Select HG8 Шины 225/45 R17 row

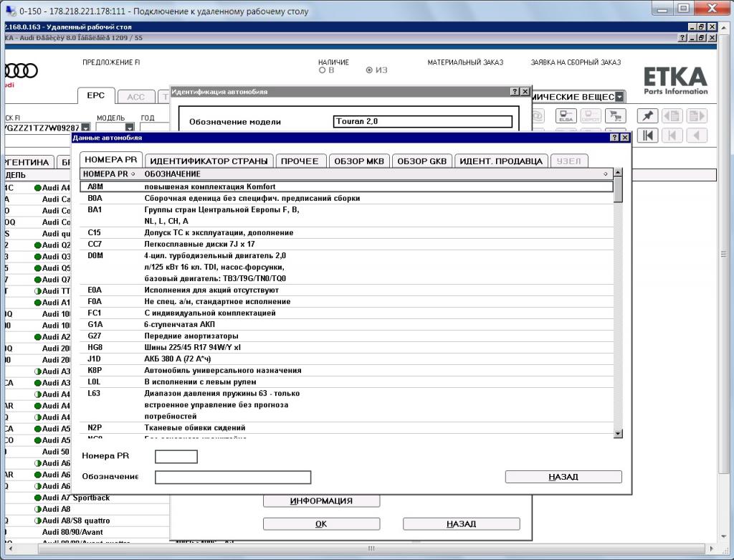(x=346, y=348)
